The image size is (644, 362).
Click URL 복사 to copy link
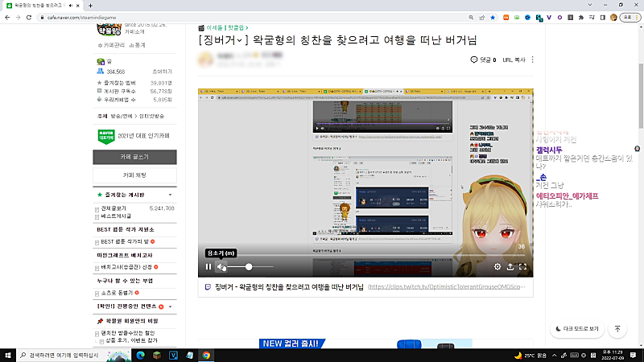pyautogui.click(x=513, y=60)
